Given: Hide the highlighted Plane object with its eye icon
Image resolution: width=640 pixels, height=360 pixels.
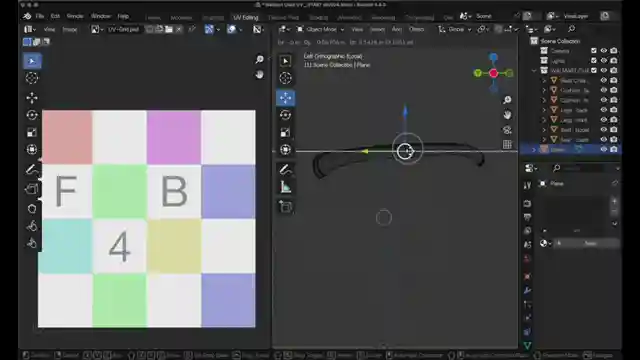Looking at the screenshot, I should (x=604, y=149).
